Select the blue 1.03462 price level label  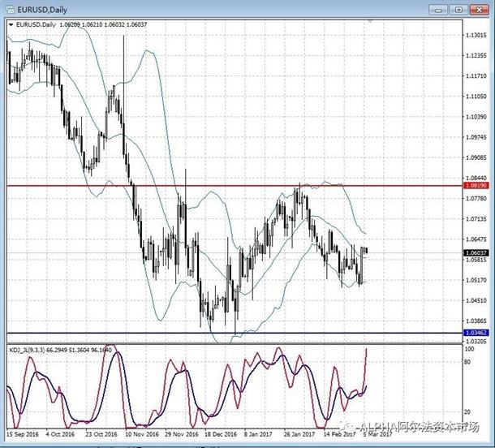pos(476,333)
